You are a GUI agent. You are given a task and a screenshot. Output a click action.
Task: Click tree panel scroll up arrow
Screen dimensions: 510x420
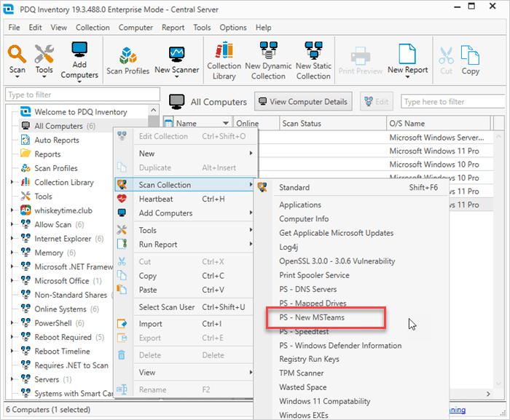pyautogui.click(x=154, y=111)
